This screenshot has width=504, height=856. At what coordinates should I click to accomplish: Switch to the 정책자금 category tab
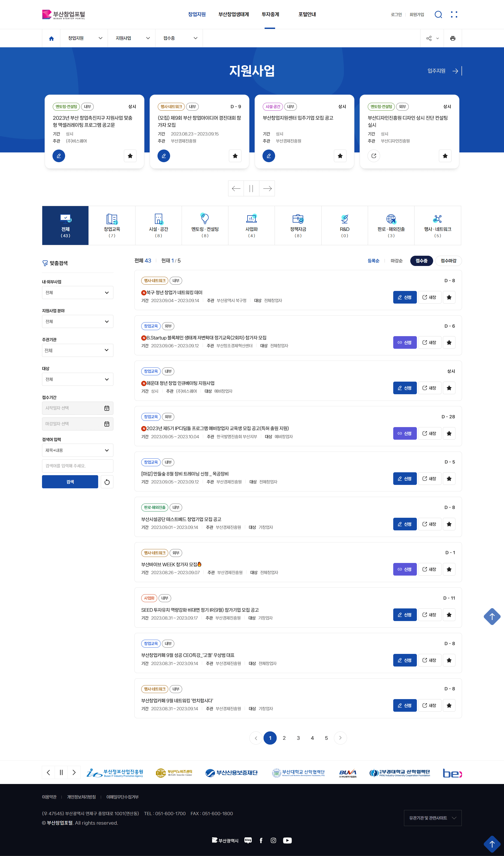298,225
